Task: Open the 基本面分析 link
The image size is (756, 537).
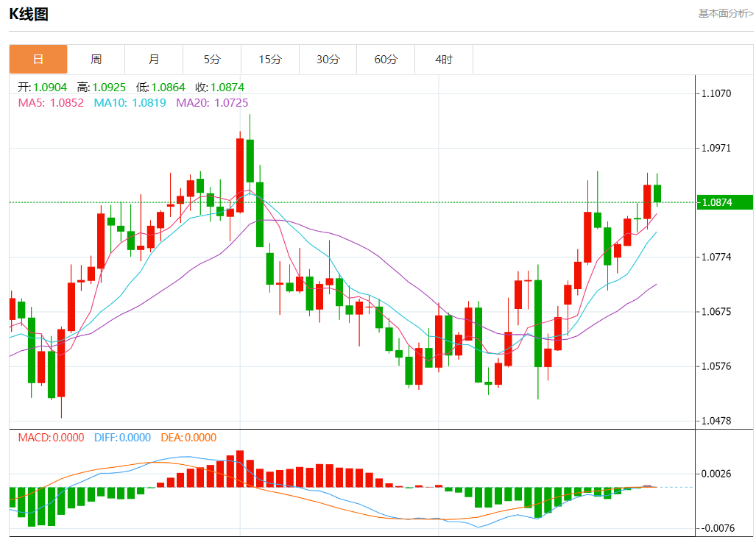Action: coord(726,13)
